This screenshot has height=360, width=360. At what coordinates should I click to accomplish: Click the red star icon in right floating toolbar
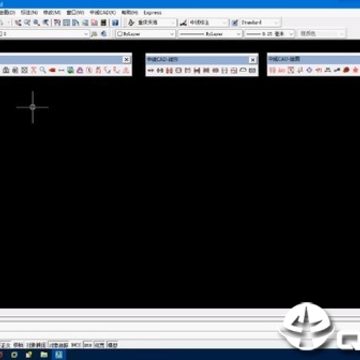(x=355, y=70)
